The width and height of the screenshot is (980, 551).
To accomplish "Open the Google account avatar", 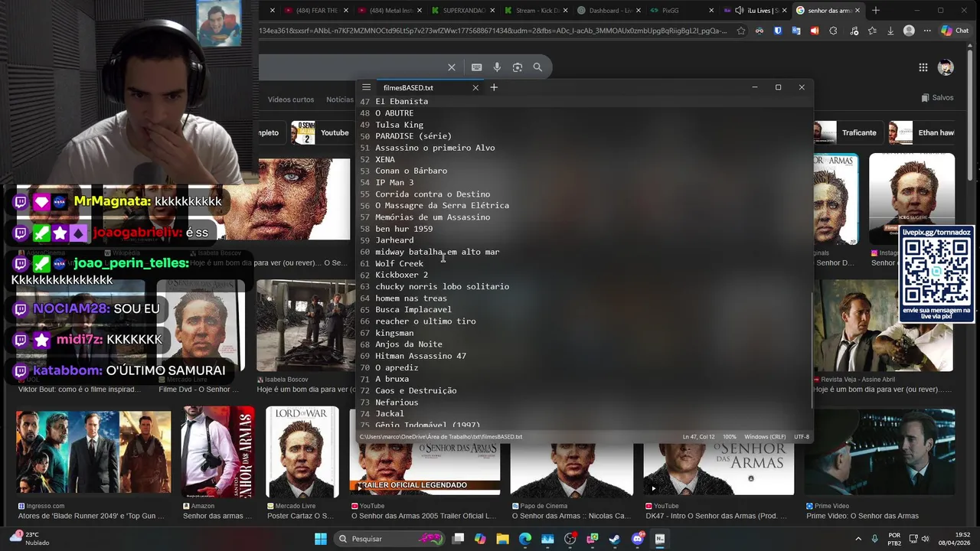I will (x=946, y=67).
